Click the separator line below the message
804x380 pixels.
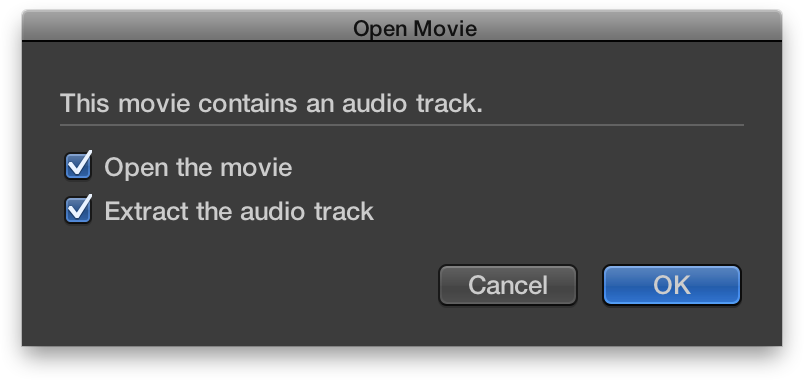(x=402, y=125)
